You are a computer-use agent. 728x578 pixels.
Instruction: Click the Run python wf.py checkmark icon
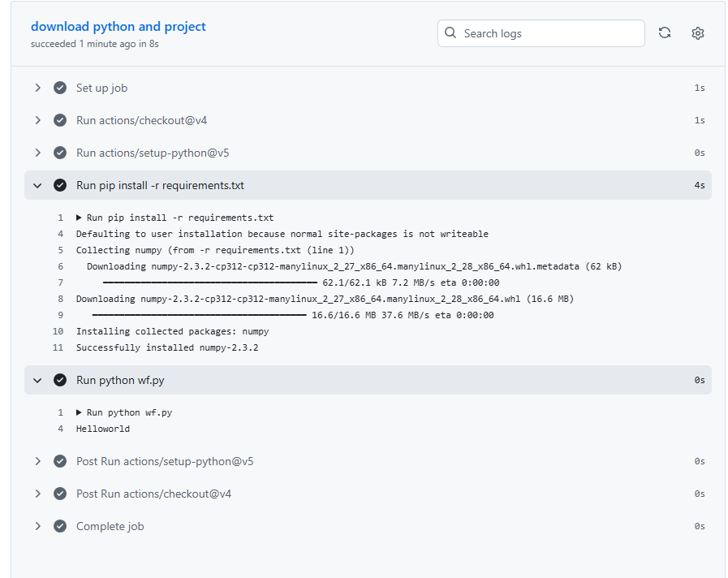coord(60,380)
